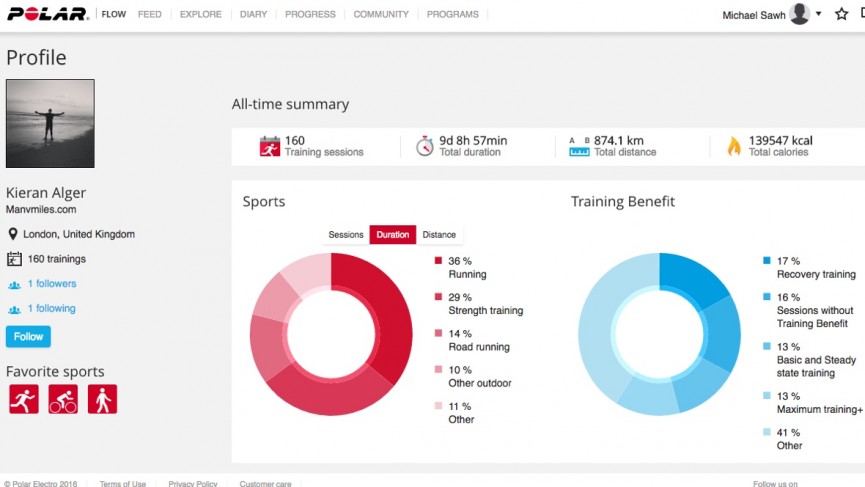Click the star icon in top bar
The width and height of the screenshot is (865, 487).
(841, 15)
